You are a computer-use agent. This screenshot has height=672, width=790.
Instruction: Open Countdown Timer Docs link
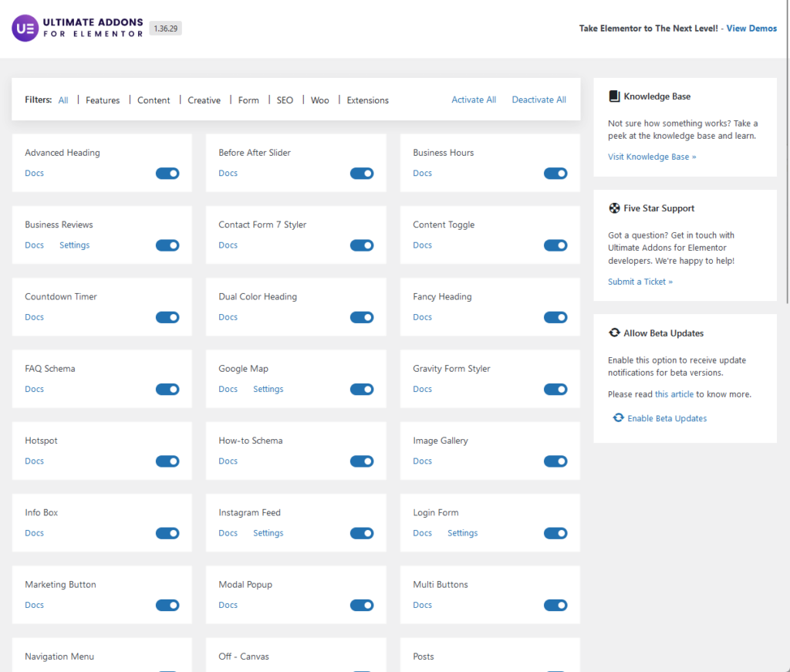point(34,317)
